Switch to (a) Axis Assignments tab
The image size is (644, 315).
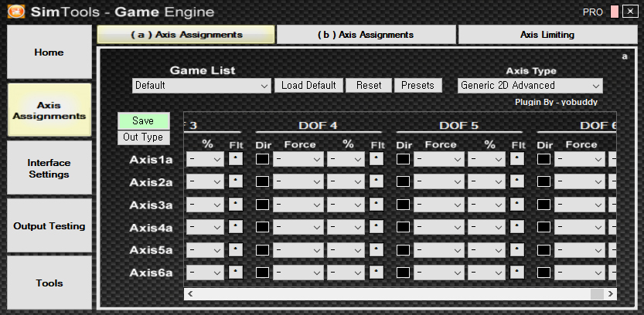186,35
